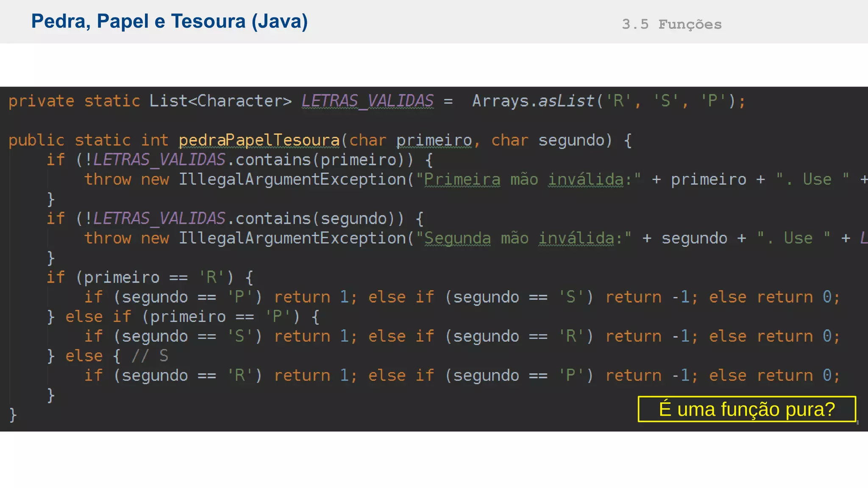Click the slide title 'Pedra, Papel e Tesoura (Java)'

[170, 21]
